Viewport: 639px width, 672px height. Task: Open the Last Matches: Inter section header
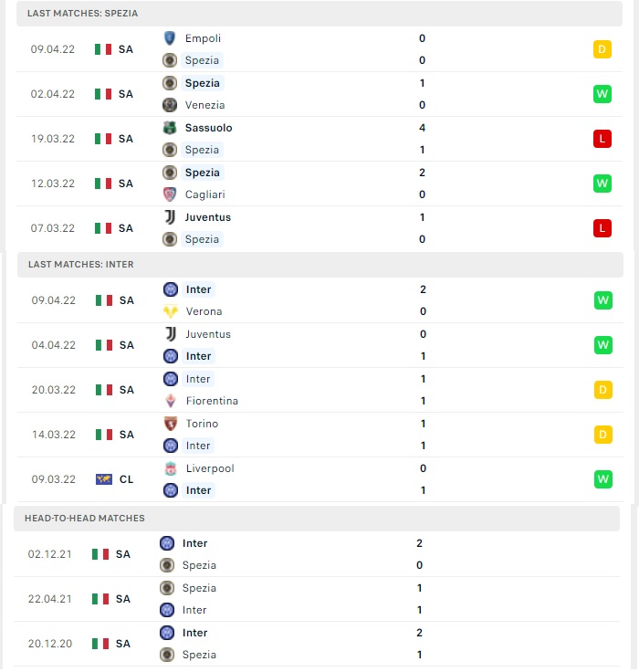(x=320, y=265)
